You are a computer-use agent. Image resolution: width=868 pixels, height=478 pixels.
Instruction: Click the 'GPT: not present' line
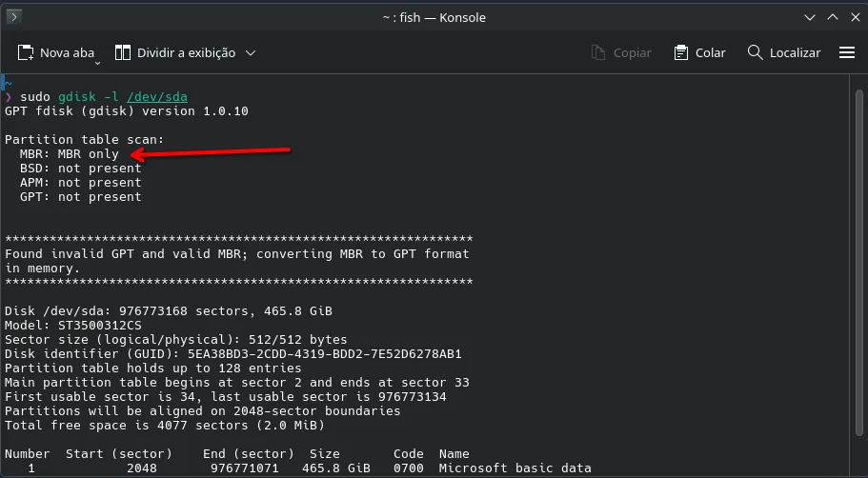click(80, 197)
